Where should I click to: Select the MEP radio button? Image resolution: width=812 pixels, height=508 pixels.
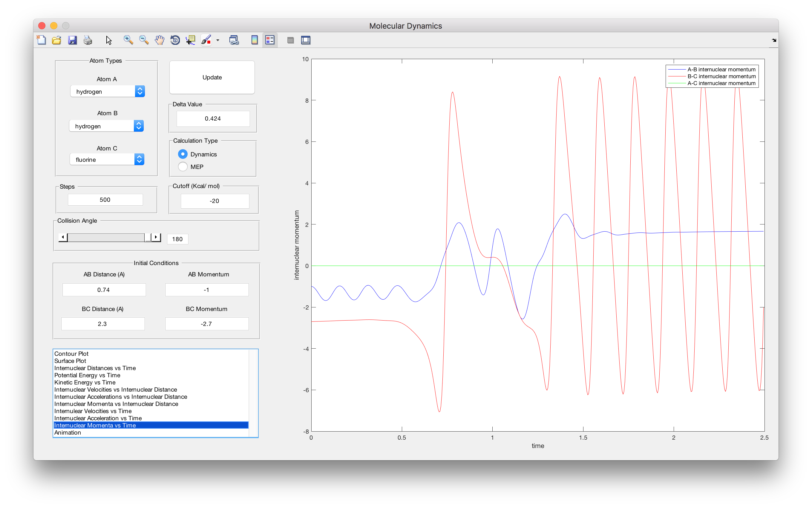pos(183,167)
